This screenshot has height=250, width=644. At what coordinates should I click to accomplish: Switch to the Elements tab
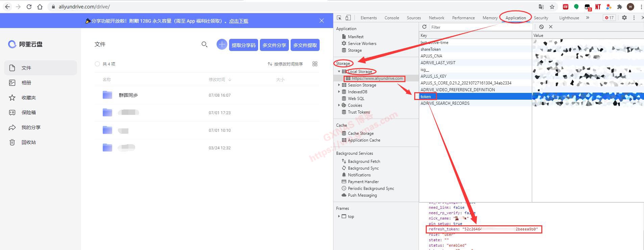[x=369, y=18]
